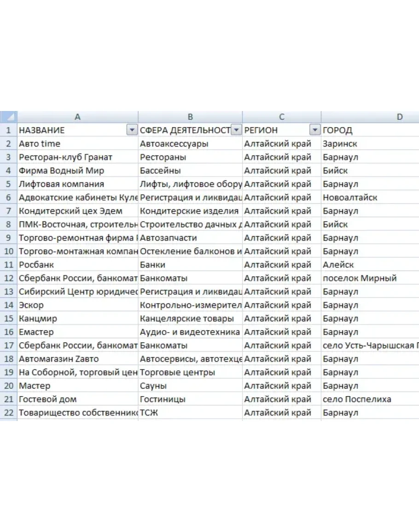Viewport: 419px width, 532px height.
Task: Open the НАЗВАНИЕ column filter dropdown
Action: pyautogui.click(x=132, y=130)
